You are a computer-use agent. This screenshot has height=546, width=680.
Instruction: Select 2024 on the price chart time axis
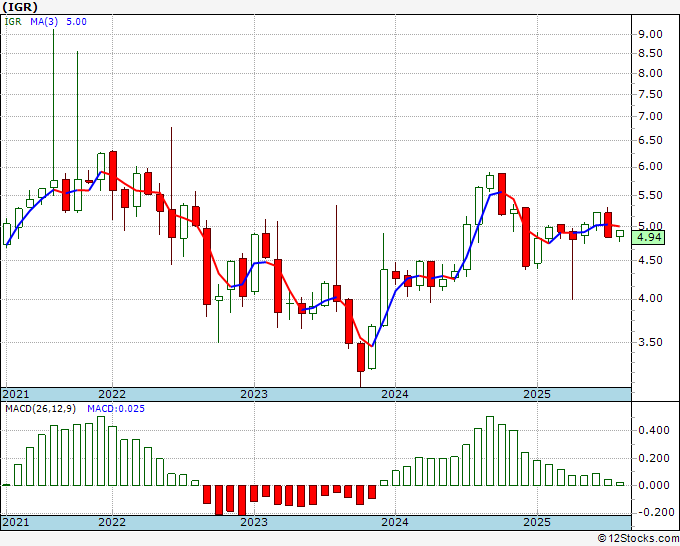395,394
